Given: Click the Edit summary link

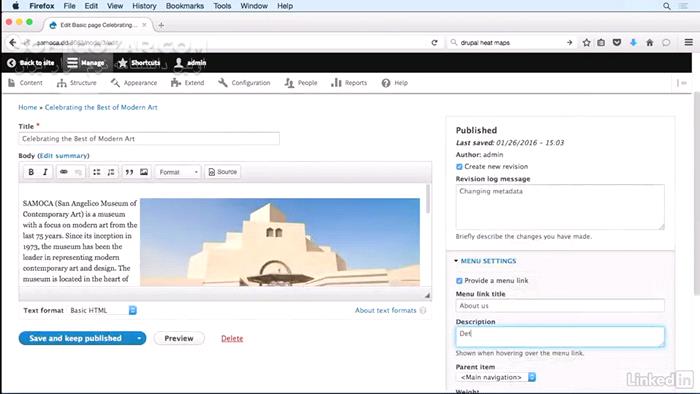Looking at the screenshot, I should [x=63, y=156].
